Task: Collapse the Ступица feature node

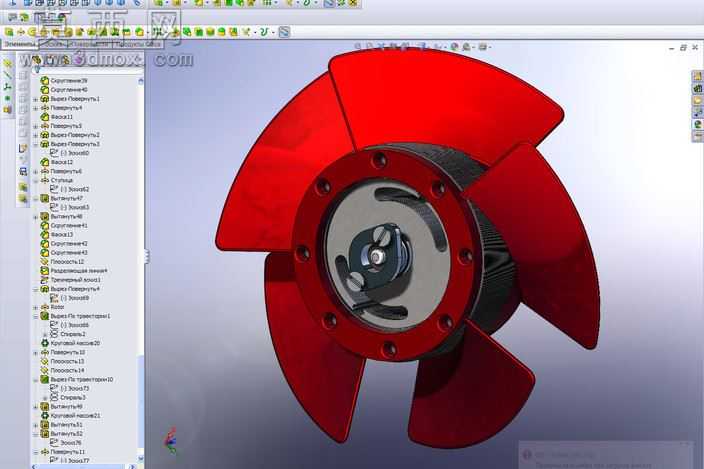Action: [36, 180]
